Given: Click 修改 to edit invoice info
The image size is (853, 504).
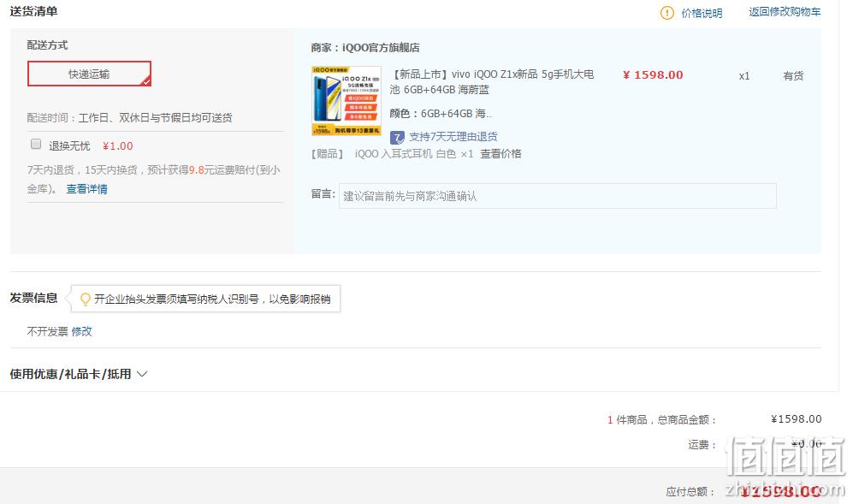Looking at the screenshot, I should (x=81, y=331).
